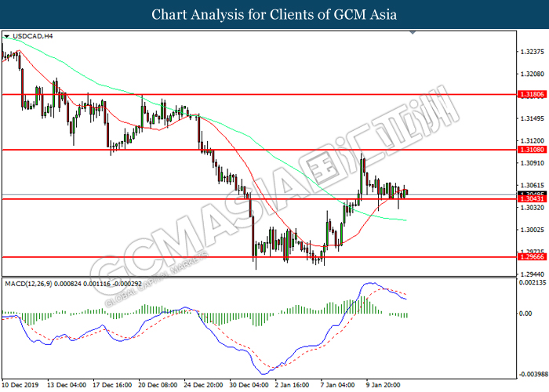Click the 10 Dec 2019 date label

pos(20,385)
